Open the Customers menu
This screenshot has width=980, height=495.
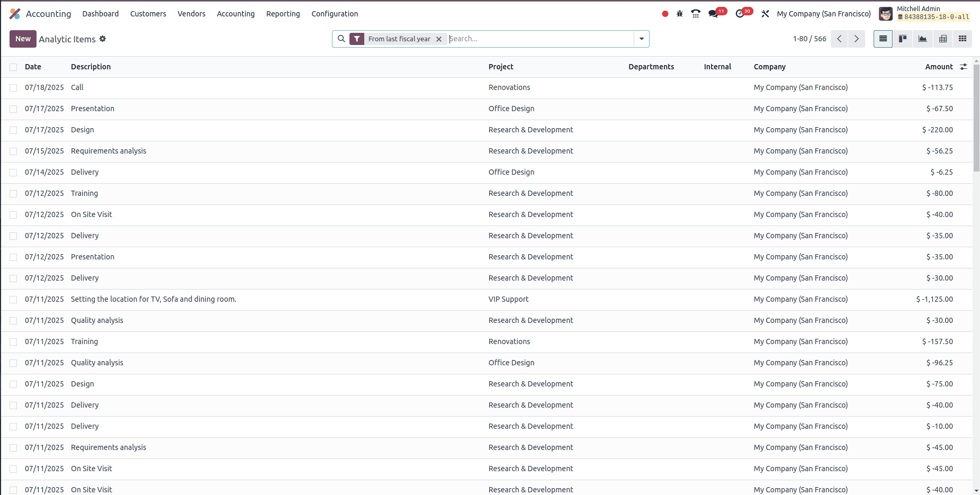[148, 14]
